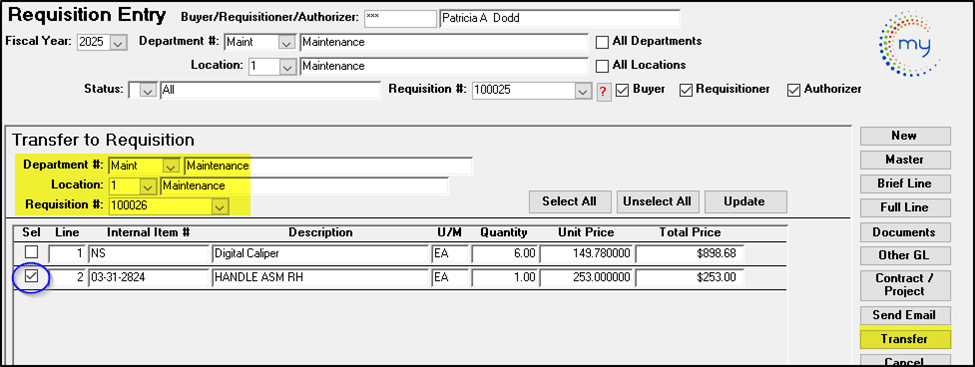Image resolution: width=975 pixels, height=367 pixels.
Task: Click the Select All button
Action: click(570, 202)
